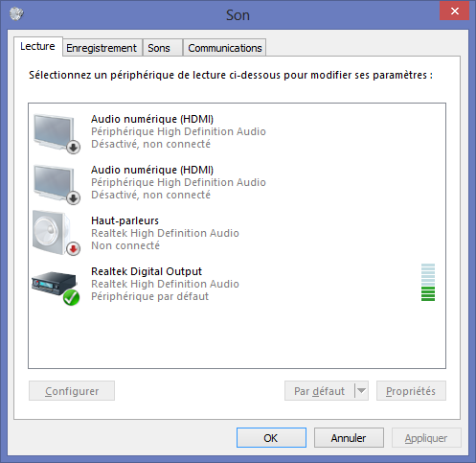Expand the Par défaut dropdown arrow
Image resolution: width=476 pixels, height=463 pixels.
361,390
